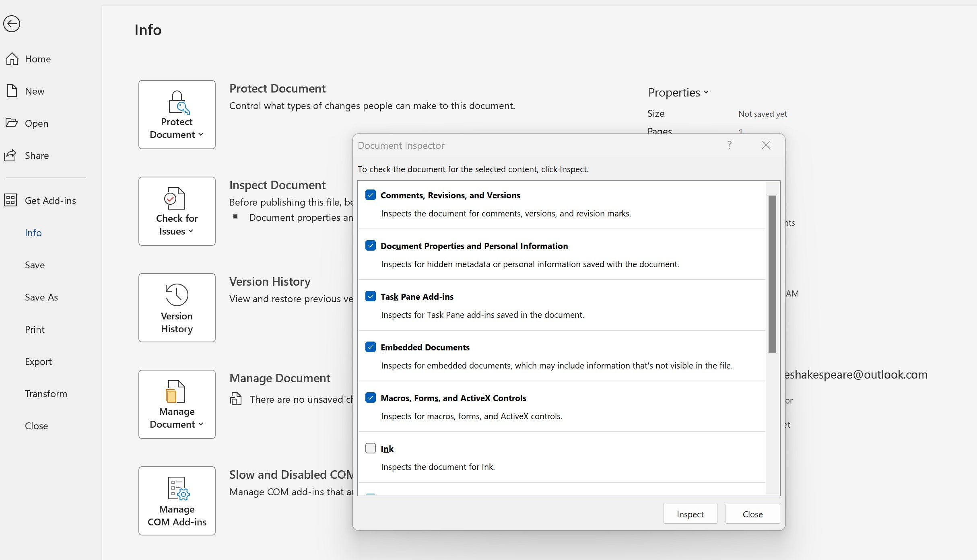Uncheck Comments, Revisions, and Versions

(x=370, y=195)
